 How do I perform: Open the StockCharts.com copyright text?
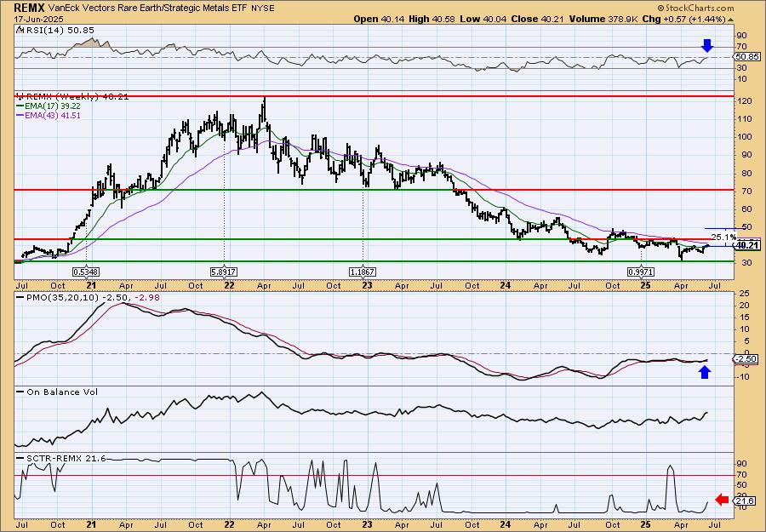[695, 8]
